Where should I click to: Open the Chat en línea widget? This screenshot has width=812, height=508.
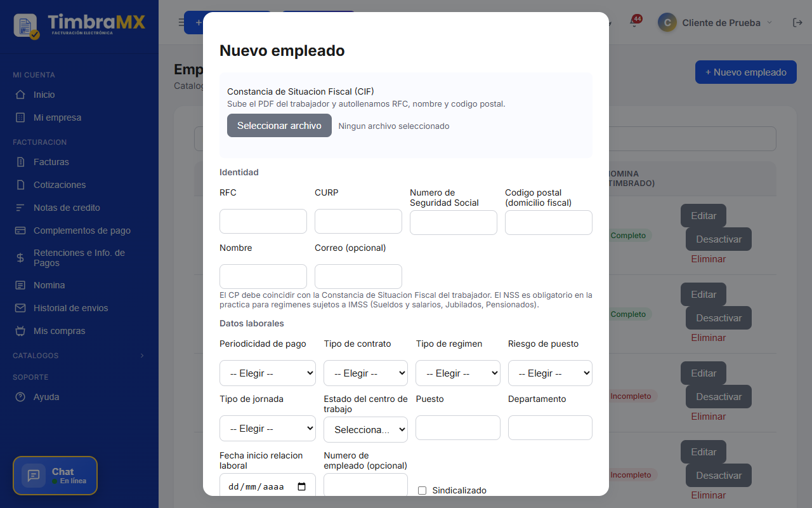click(x=55, y=476)
